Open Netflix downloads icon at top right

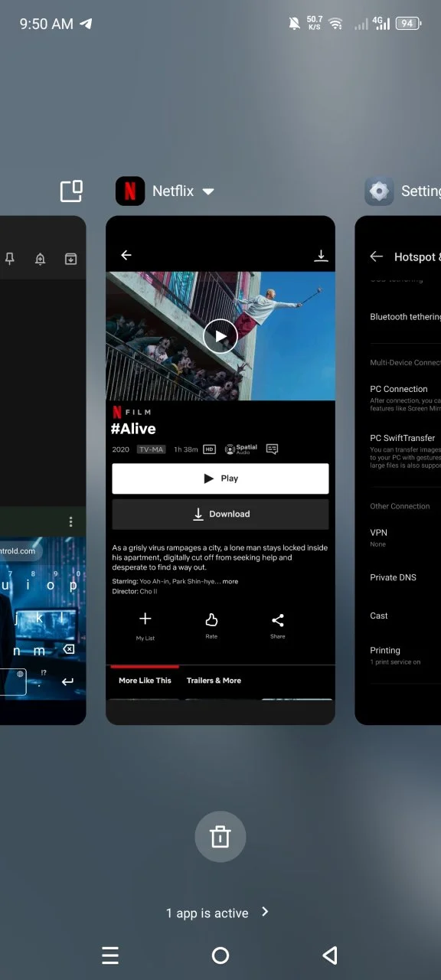point(321,256)
